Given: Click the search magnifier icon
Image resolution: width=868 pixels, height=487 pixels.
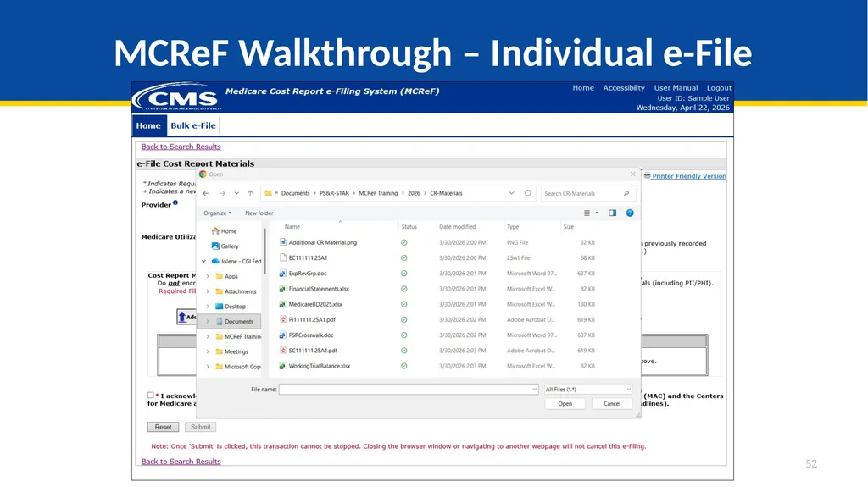Looking at the screenshot, I should point(626,193).
